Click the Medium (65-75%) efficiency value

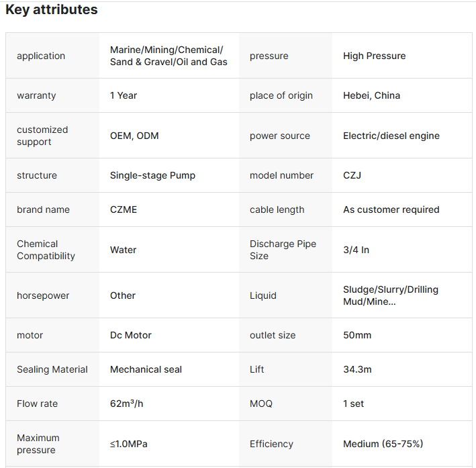[x=383, y=444]
